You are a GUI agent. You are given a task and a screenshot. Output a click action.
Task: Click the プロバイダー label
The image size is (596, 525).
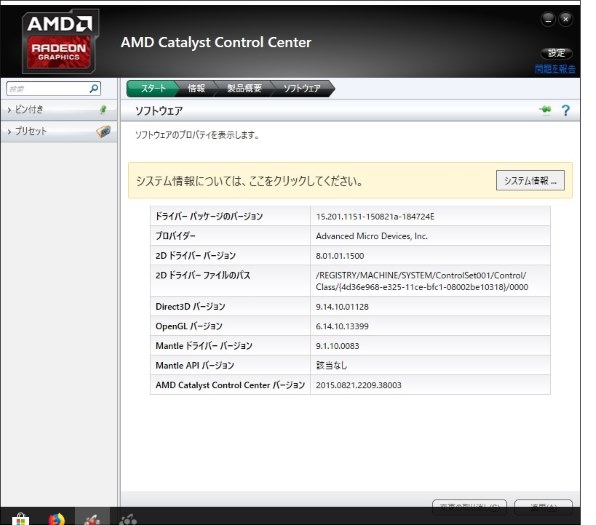point(175,236)
